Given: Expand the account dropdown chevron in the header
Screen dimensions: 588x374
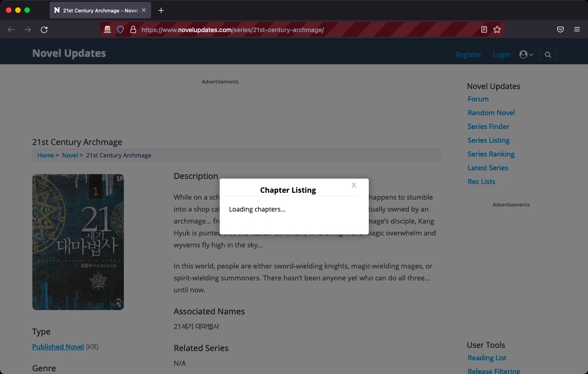Looking at the screenshot, I should (531, 55).
